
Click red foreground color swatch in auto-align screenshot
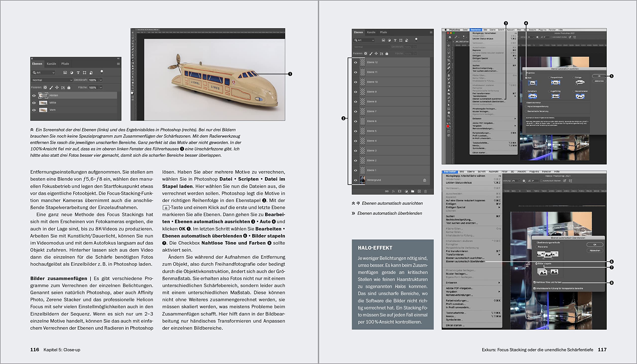pyautogui.click(x=448, y=126)
